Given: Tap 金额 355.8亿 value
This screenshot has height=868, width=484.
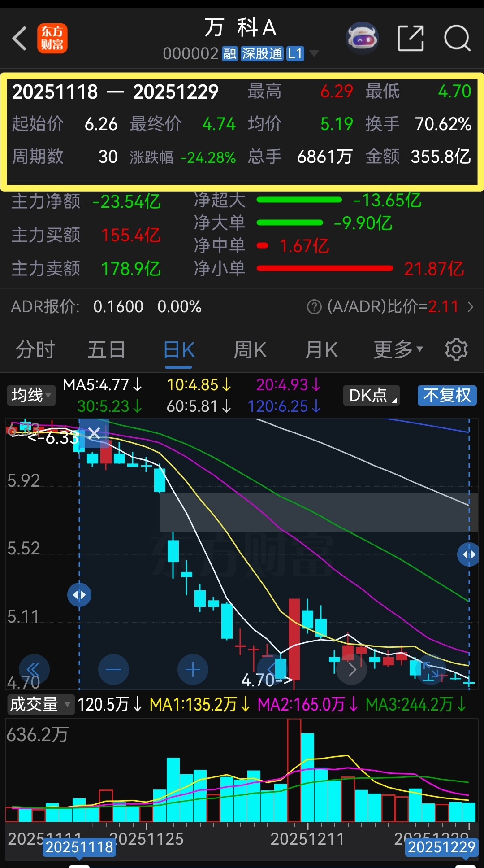Looking at the screenshot, I should coord(441,157).
